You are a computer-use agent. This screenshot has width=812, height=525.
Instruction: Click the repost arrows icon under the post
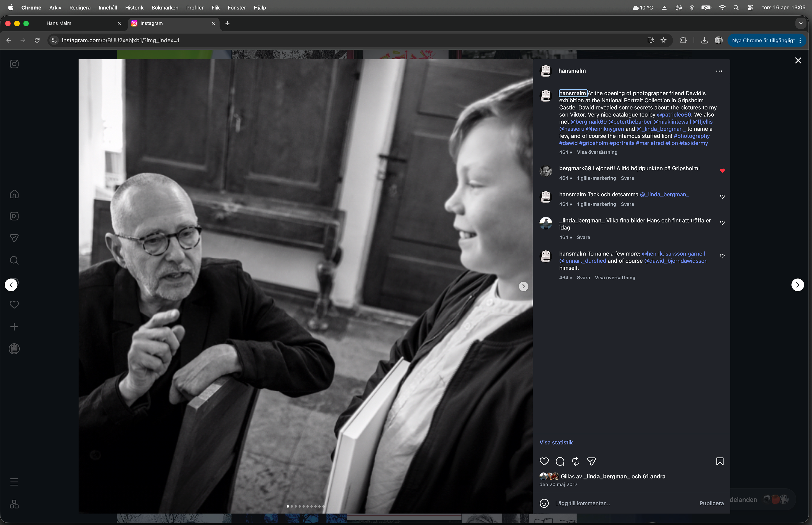(576, 462)
